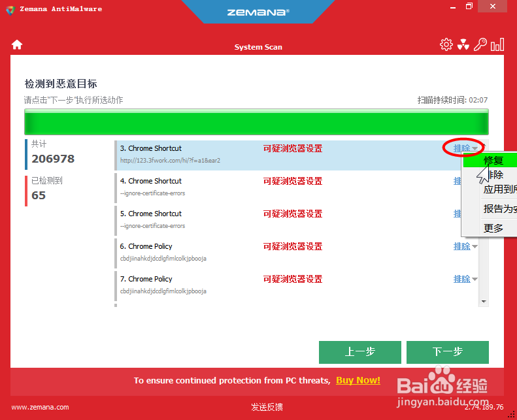Close the Zemana AntiMalware window
Viewport: 517px width, 420px height.
[x=493, y=7]
